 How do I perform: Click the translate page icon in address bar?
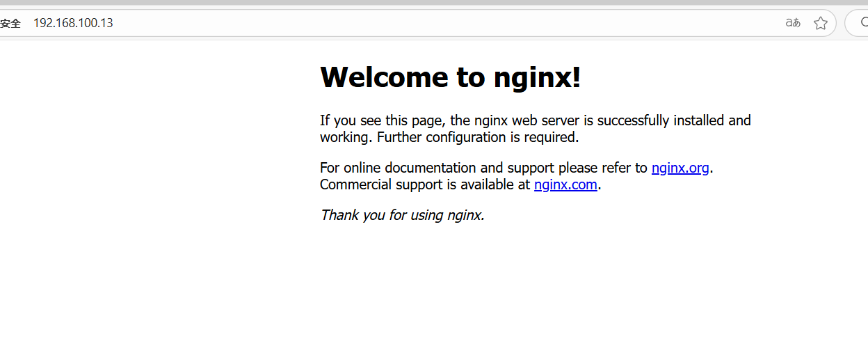click(793, 23)
